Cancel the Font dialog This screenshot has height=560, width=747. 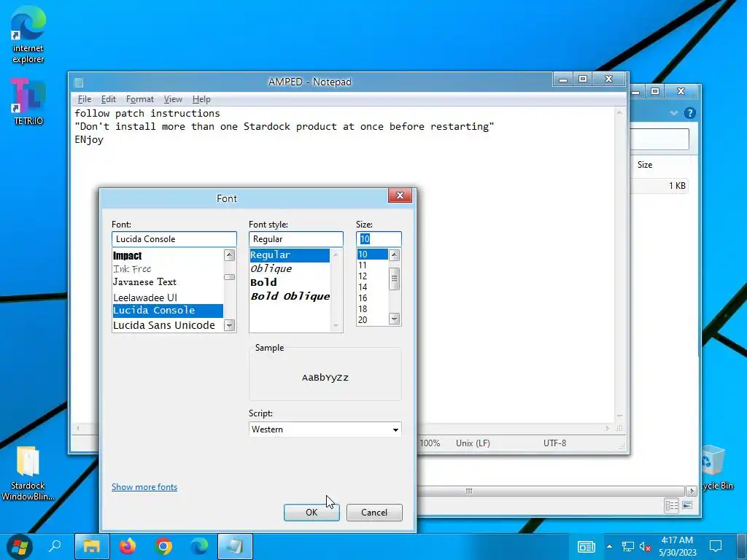[374, 513]
